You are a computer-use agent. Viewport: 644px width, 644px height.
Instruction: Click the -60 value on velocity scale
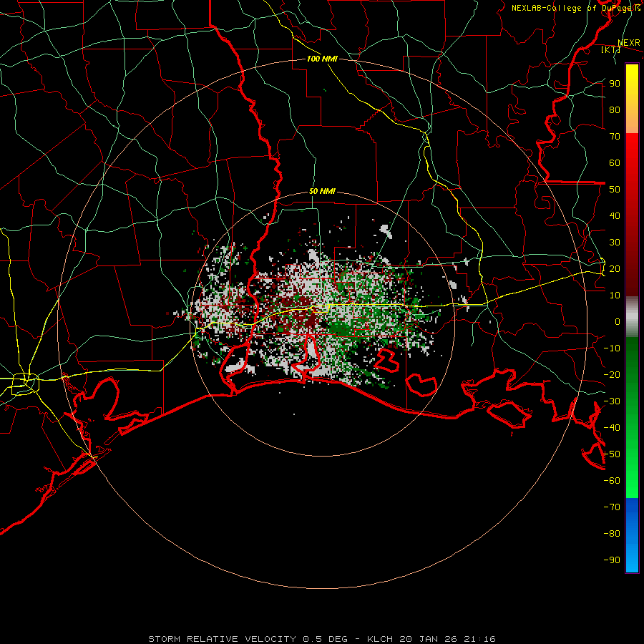pos(612,481)
